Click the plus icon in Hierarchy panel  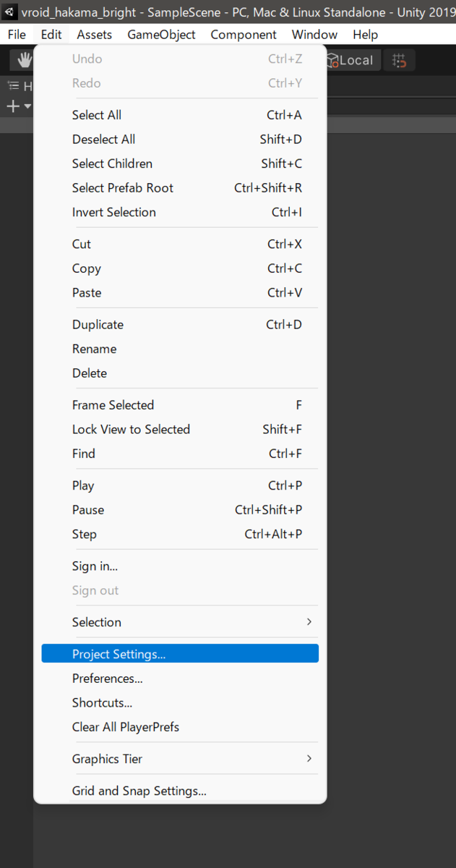(12, 106)
